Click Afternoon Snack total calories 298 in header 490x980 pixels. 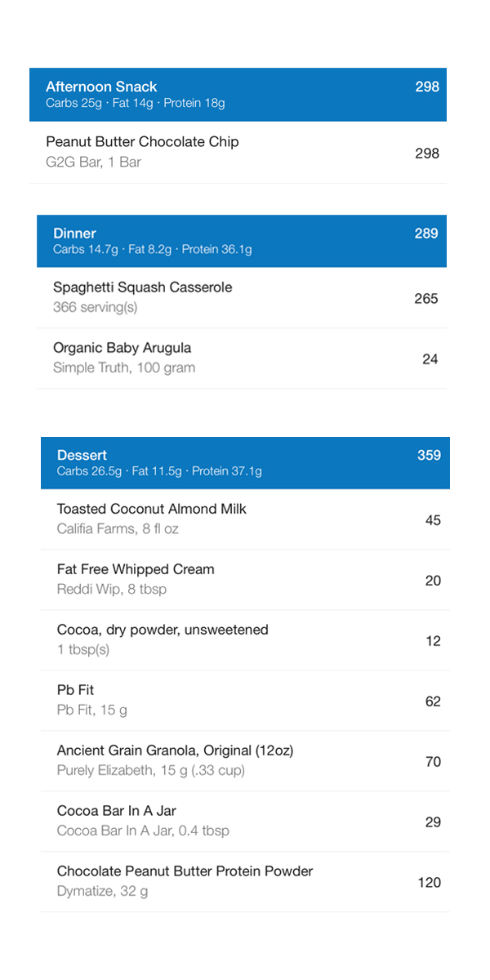click(427, 87)
